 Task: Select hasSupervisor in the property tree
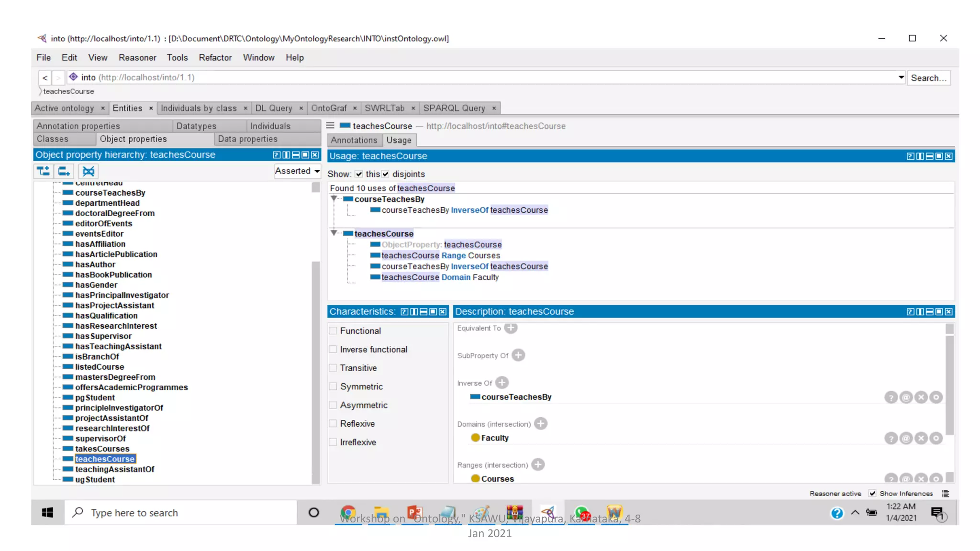tap(103, 336)
